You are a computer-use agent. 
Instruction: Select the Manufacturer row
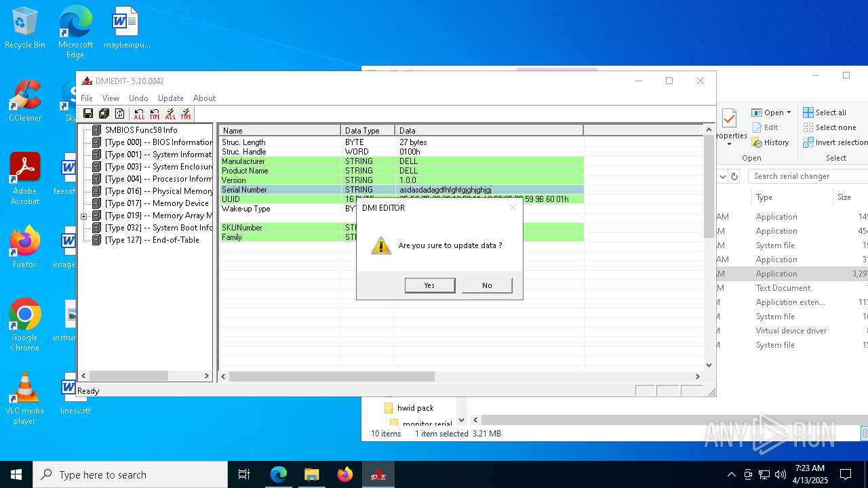pos(401,161)
